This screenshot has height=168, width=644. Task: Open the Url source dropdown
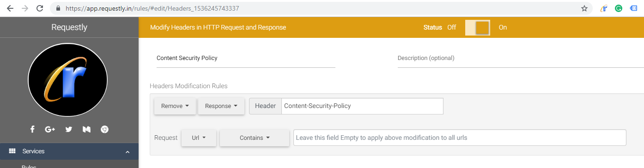pyautogui.click(x=199, y=138)
